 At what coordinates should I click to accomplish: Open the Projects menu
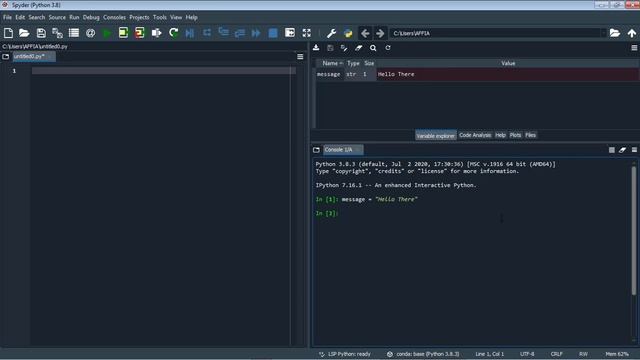pos(139,18)
